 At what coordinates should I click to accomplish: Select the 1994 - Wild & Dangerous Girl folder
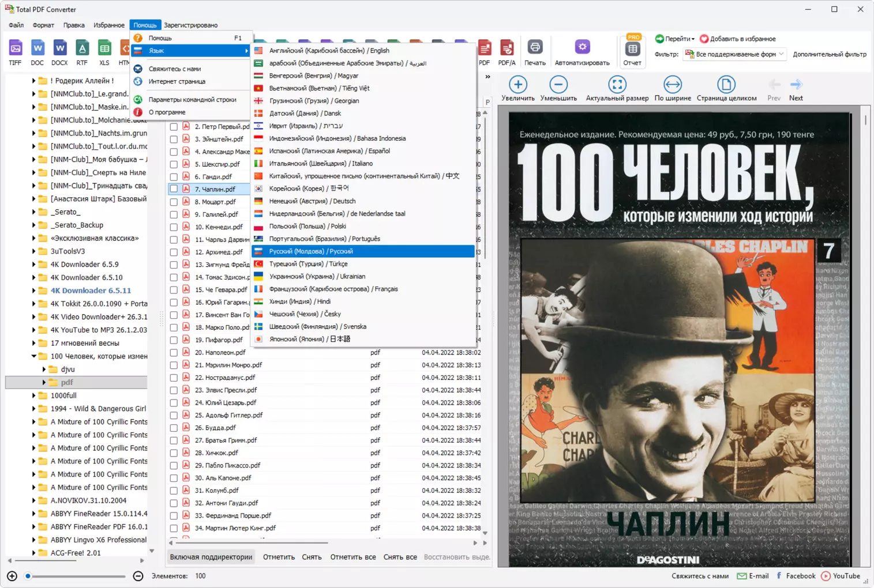(x=98, y=409)
